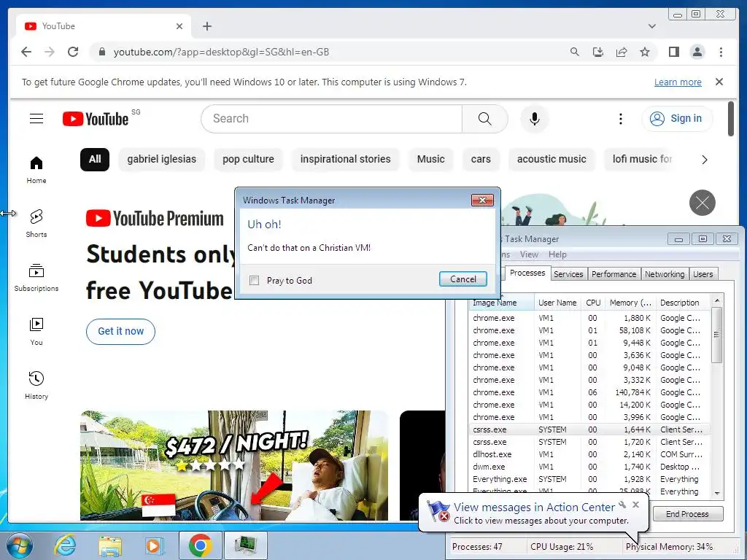
Task: Click the share page icon in address bar
Action: point(622,52)
